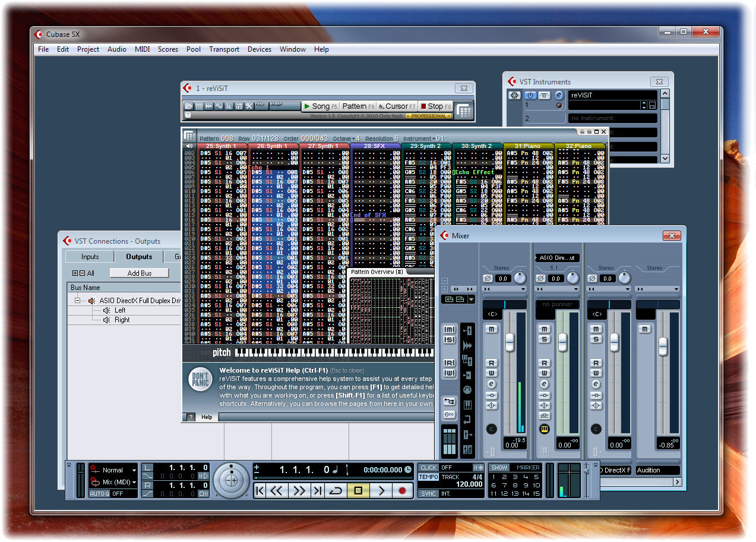The width and height of the screenshot is (756, 542).
Task: Click the yellow VST instrument icon on 5.1 channel
Action: tap(544, 428)
